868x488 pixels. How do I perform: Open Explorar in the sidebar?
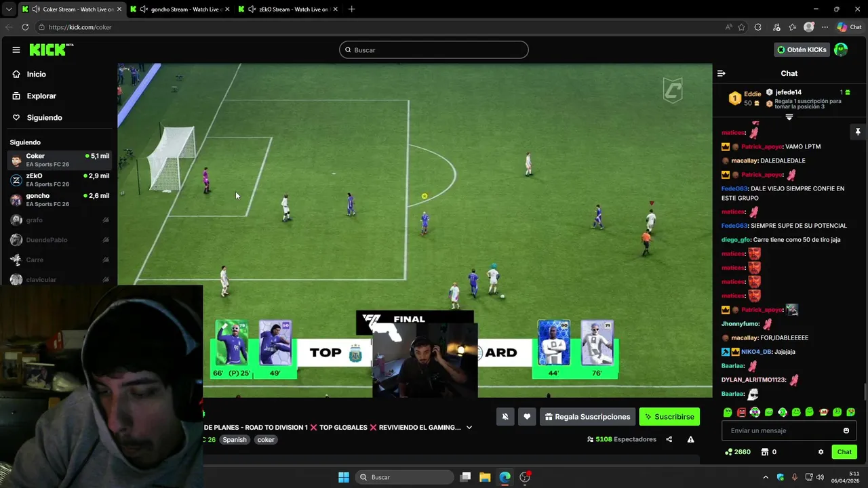coord(41,96)
